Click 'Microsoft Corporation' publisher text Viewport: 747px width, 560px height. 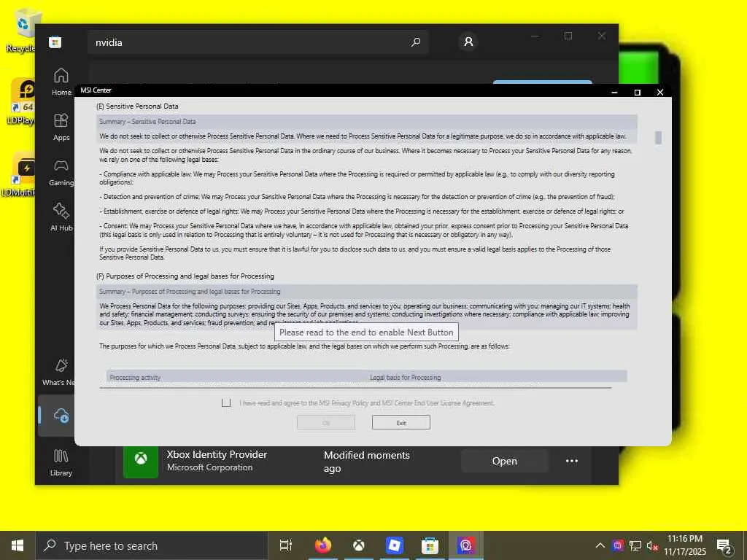click(x=209, y=467)
